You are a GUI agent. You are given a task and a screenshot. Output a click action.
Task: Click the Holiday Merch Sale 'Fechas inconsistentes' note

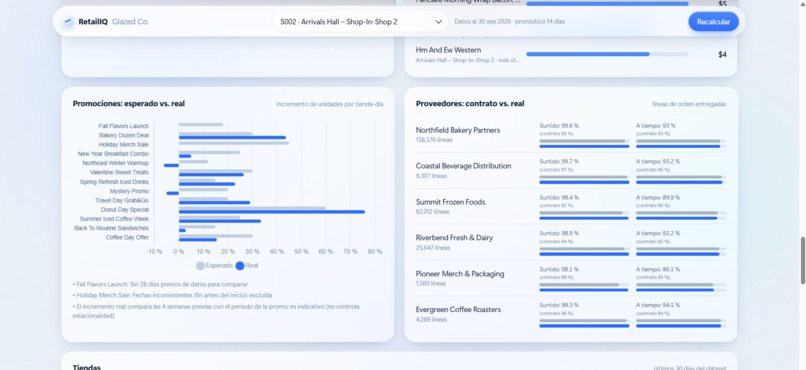[172, 295]
